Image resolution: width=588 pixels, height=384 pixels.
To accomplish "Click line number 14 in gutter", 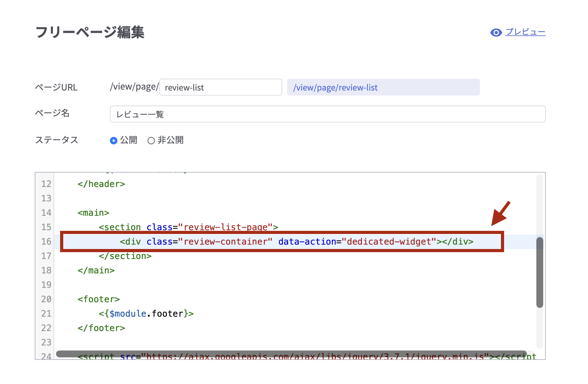I will (46, 213).
